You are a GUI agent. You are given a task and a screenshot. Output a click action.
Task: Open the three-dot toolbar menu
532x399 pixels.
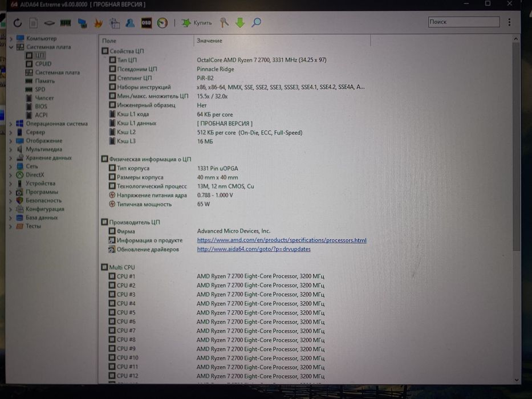[509, 22]
